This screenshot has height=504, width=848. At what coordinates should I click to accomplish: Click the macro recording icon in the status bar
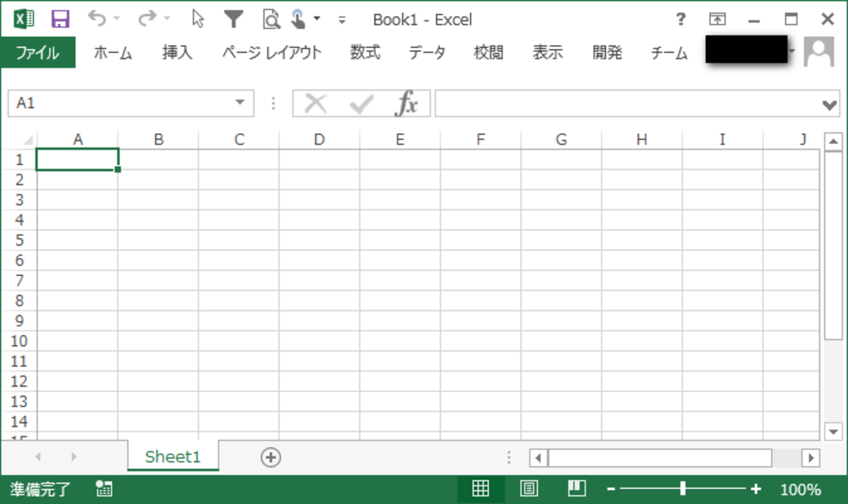click(103, 488)
